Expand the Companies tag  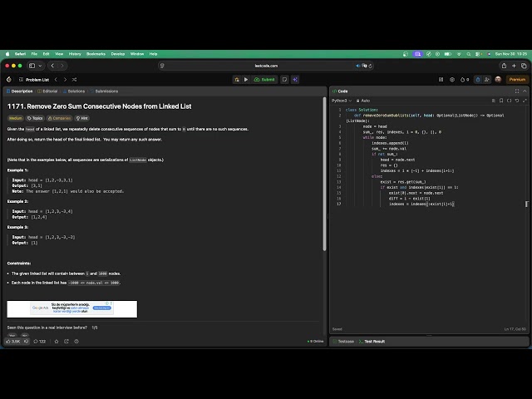pos(59,118)
